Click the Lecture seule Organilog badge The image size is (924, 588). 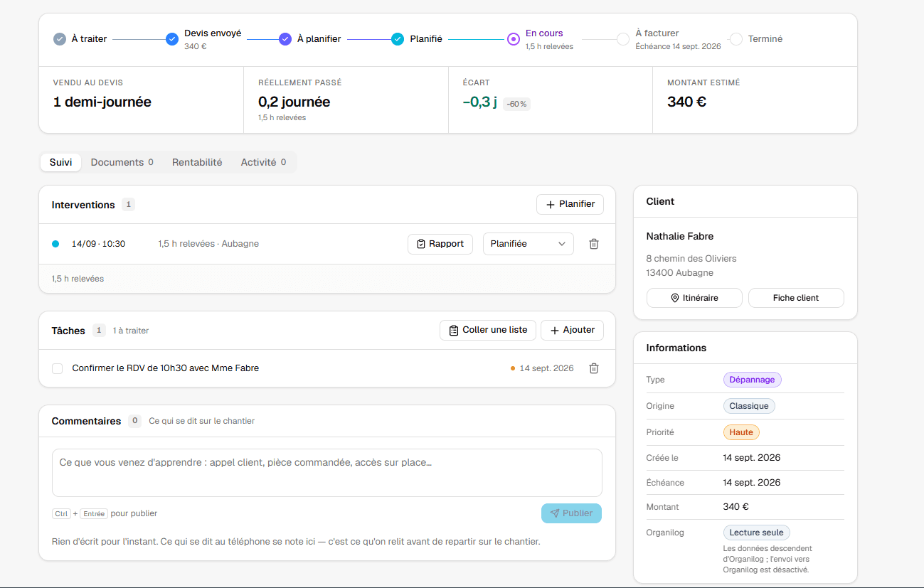pos(756,533)
